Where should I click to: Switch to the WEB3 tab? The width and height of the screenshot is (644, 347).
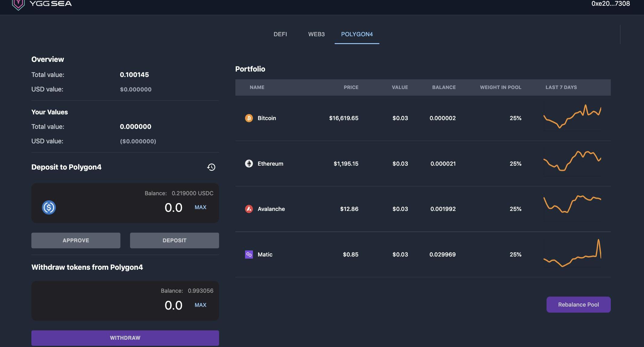316,34
